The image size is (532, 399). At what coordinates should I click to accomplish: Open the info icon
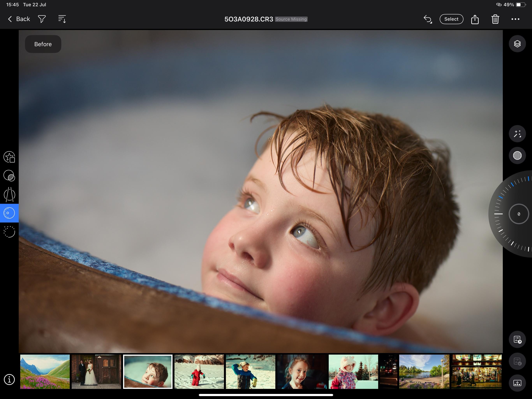(9, 380)
